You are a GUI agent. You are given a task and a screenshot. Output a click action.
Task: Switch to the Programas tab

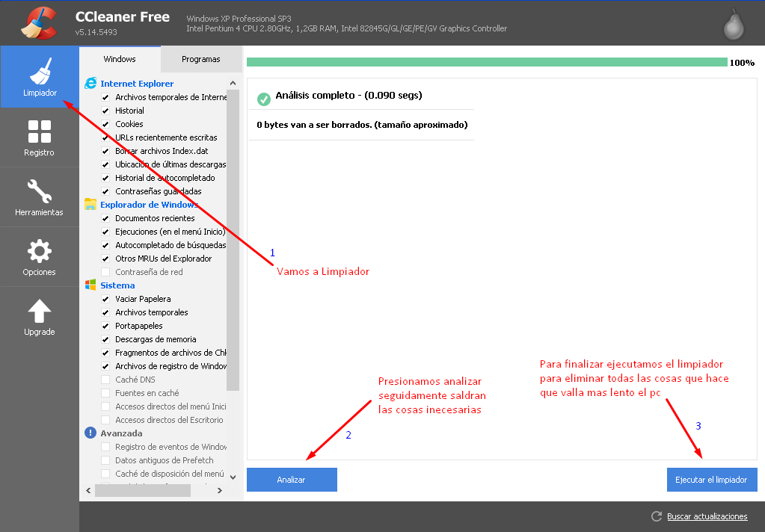coord(201,59)
